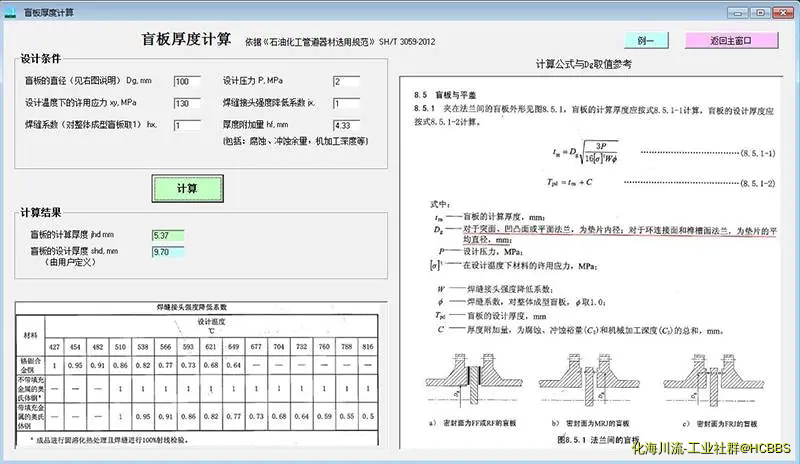Click the formula 8.5.1-2 Tpd expression

tap(569, 182)
